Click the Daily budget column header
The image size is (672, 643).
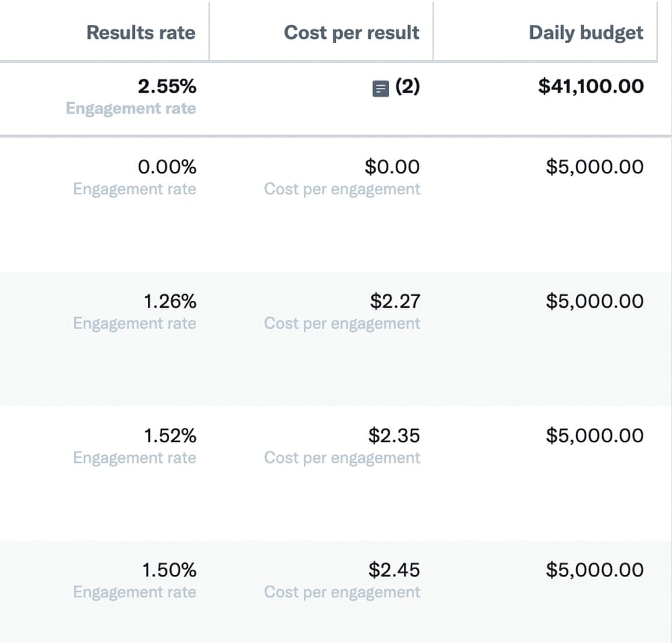tap(586, 32)
